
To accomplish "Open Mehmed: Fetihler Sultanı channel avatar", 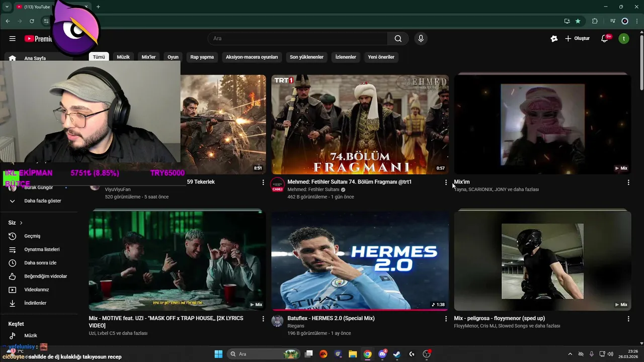I will click(277, 185).
